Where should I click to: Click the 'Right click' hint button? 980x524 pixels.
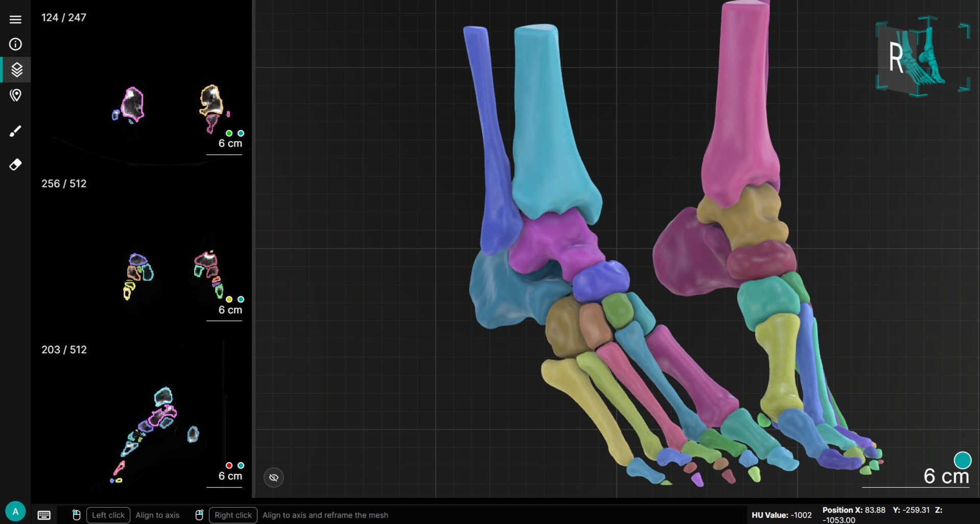(233, 515)
